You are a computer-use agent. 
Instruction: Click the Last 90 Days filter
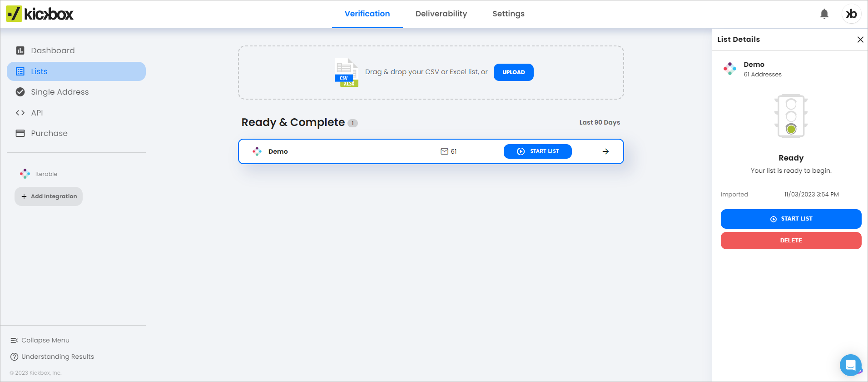tap(600, 122)
